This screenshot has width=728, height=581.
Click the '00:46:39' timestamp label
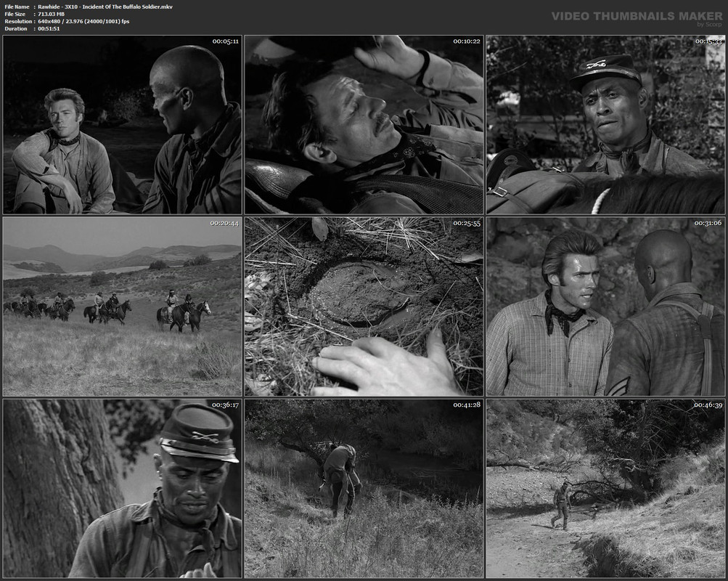point(708,405)
